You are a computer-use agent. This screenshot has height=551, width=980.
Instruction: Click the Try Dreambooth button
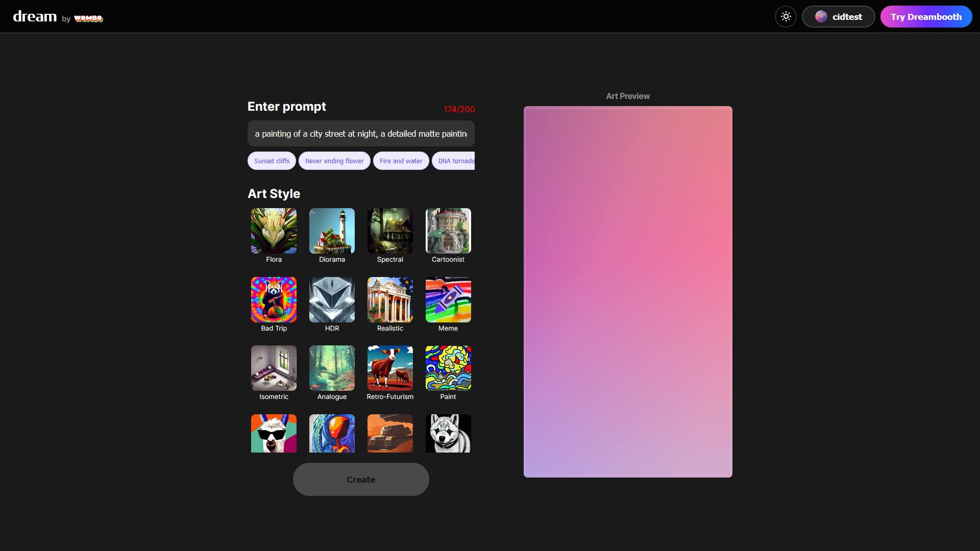coord(925,17)
